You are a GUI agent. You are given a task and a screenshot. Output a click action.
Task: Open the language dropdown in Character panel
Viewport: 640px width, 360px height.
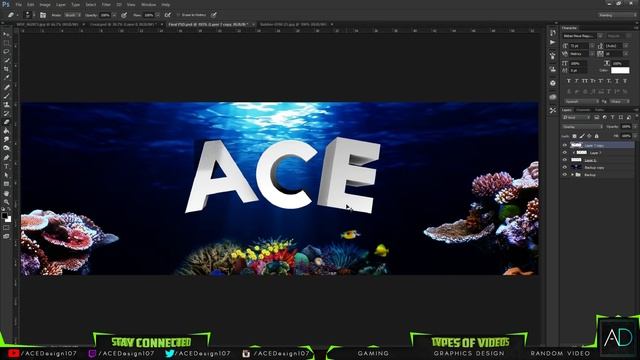[582, 101]
